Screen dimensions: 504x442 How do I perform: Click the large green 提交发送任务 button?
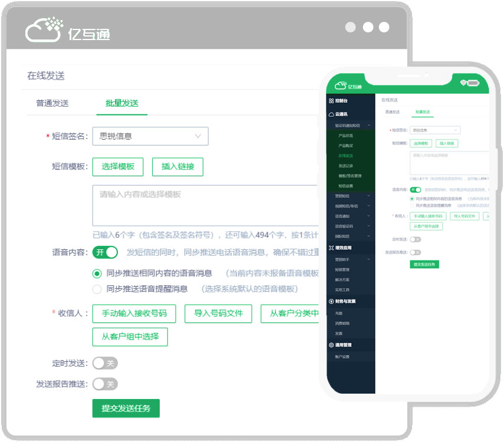coord(126,408)
